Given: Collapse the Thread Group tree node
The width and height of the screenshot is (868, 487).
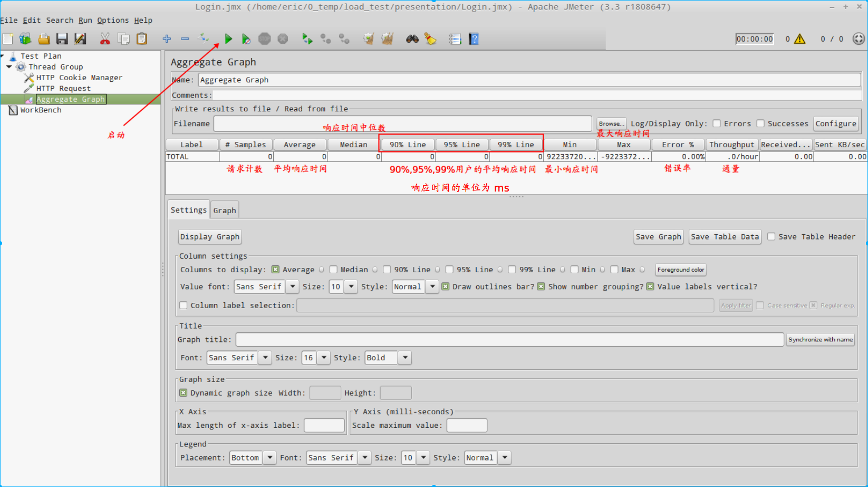Looking at the screenshot, I should point(9,67).
